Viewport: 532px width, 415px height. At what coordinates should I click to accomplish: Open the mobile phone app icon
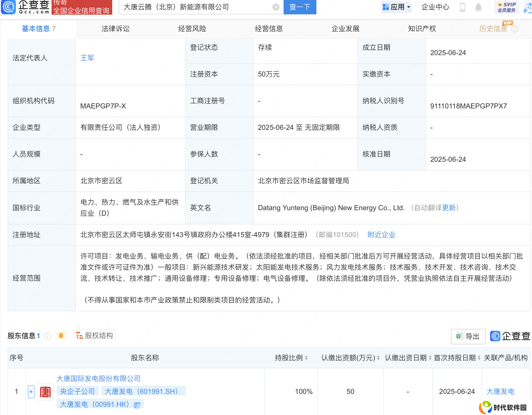click(463, 7)
